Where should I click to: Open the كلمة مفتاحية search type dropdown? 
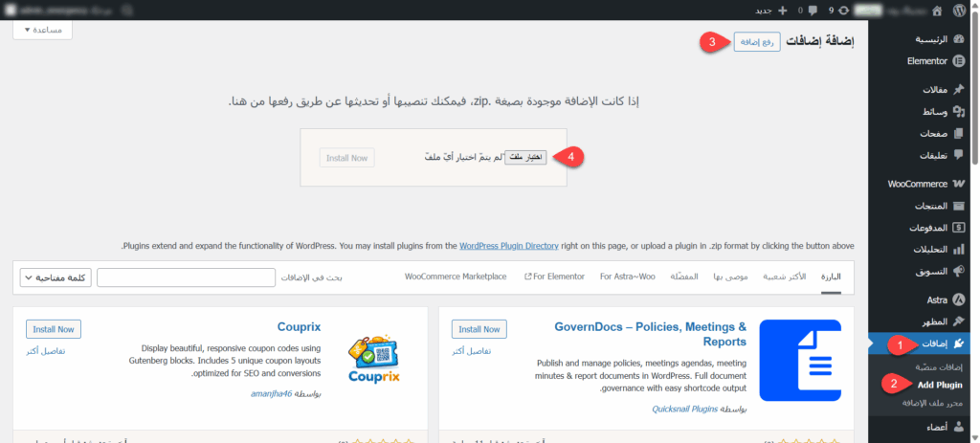pos(55,277)
